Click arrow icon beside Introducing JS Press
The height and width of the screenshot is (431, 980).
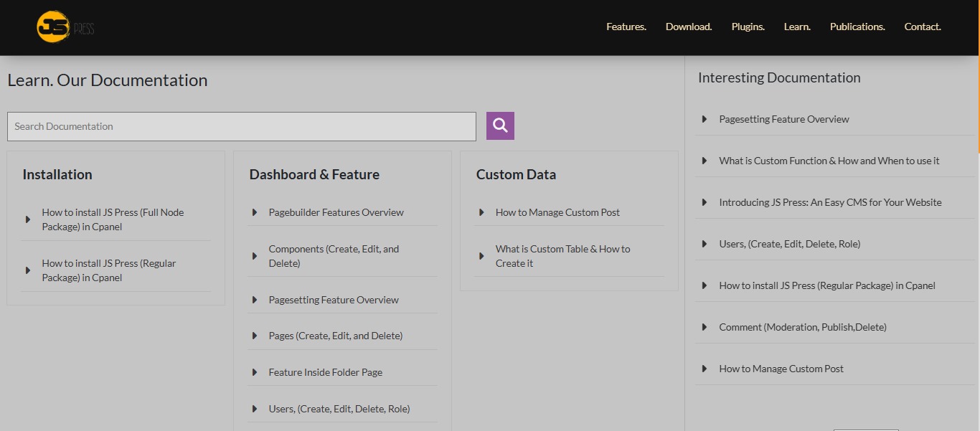(x=705, y=203)
